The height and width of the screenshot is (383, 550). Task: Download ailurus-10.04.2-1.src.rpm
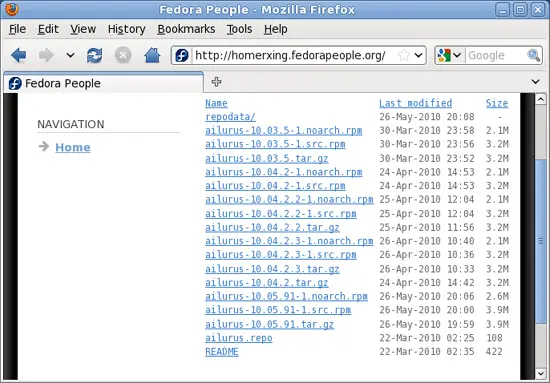(x=275, y=186)
